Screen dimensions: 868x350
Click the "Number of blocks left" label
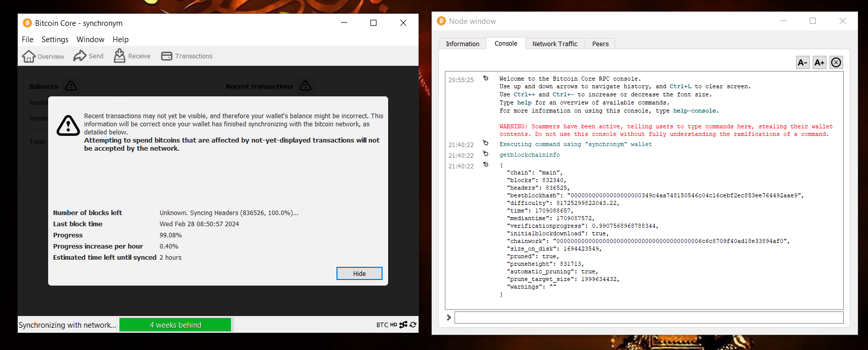click(x=88, y=213)
